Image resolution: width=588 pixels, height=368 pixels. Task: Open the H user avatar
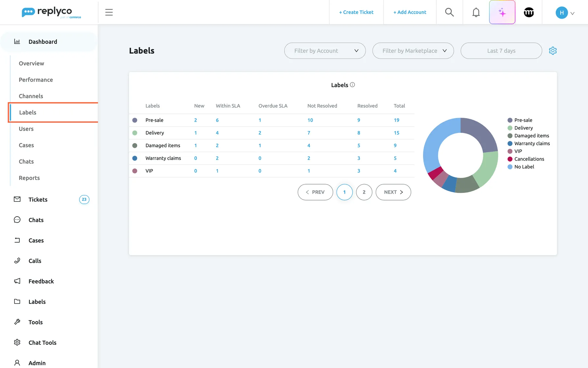[562, 13]
